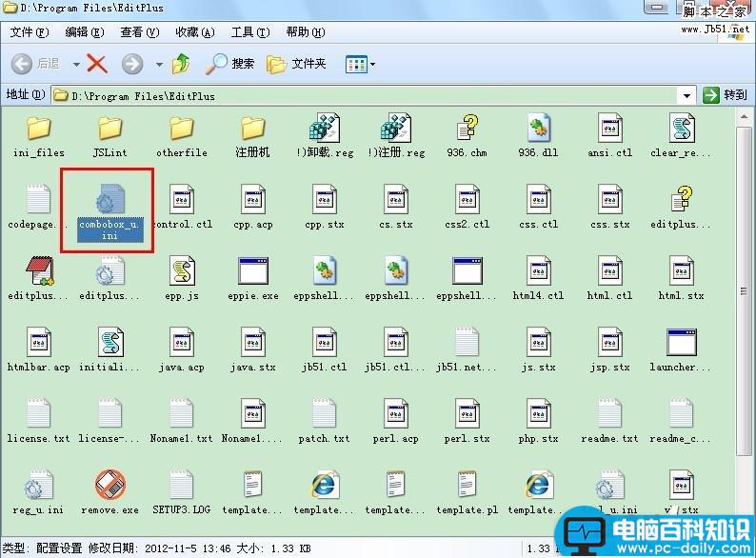Click the red X delete button

[x=97, y=63]
